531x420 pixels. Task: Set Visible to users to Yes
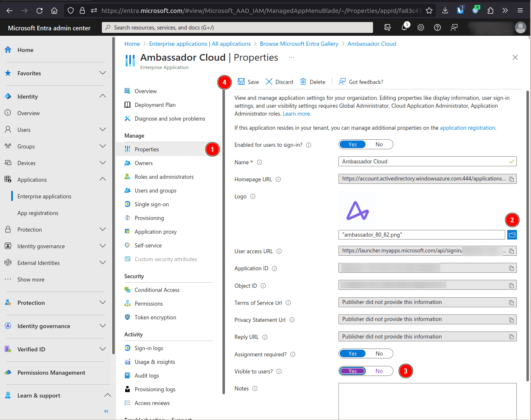pos(353,371)
